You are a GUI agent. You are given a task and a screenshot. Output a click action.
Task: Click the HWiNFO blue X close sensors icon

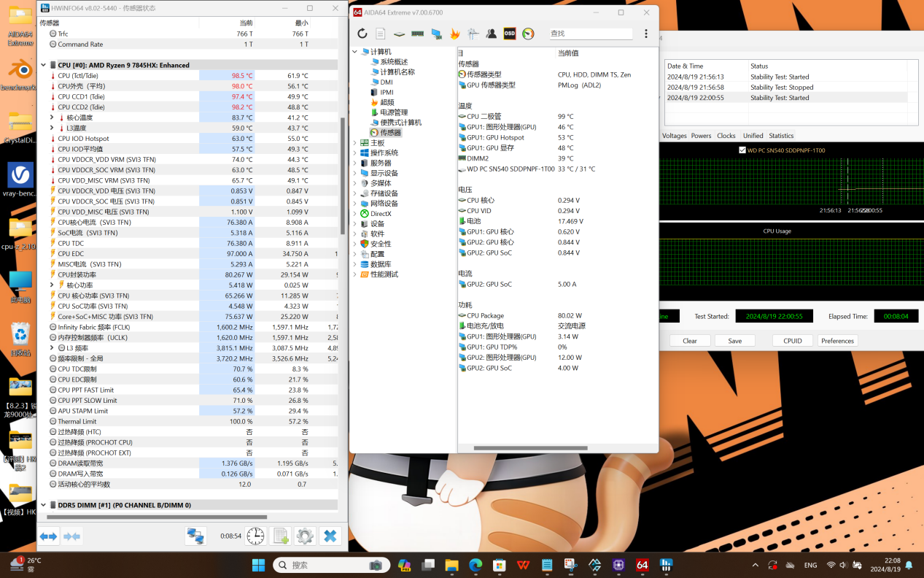330,536
